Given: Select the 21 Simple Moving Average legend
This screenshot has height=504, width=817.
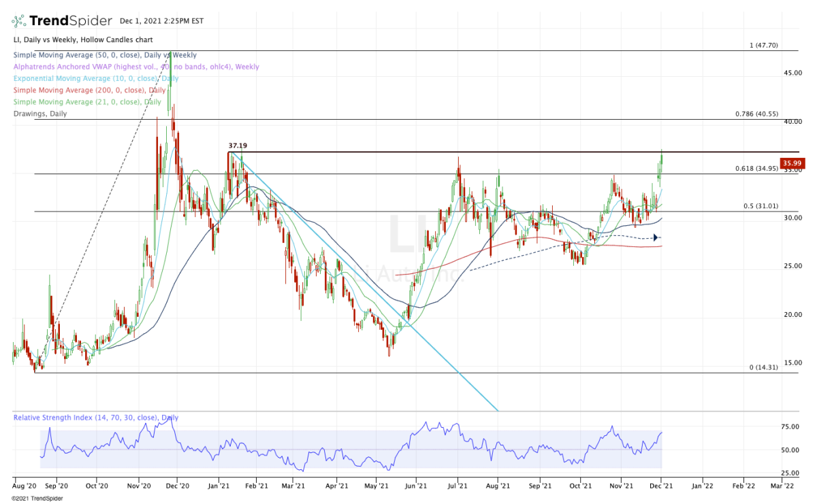Looking at the screenshot, I should 87,101.
